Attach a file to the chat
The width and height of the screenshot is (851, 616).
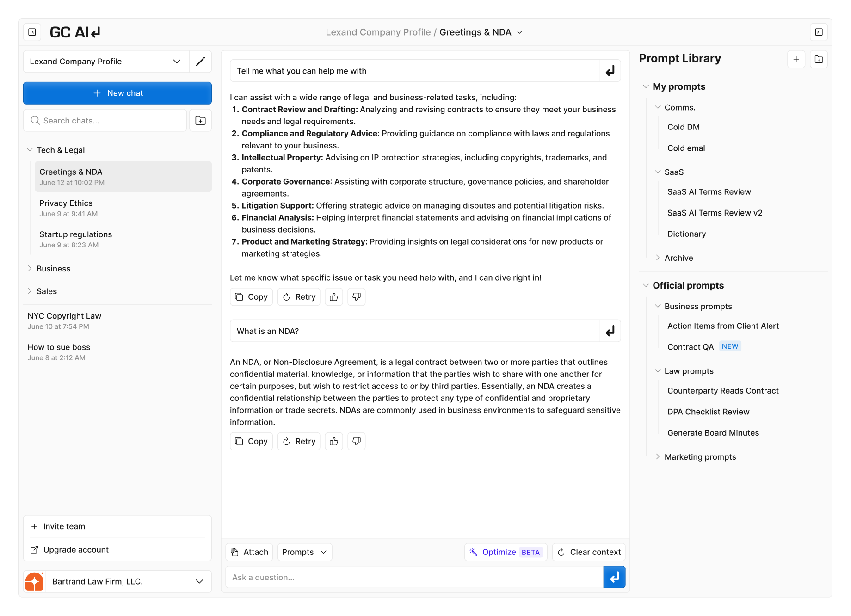249,552
